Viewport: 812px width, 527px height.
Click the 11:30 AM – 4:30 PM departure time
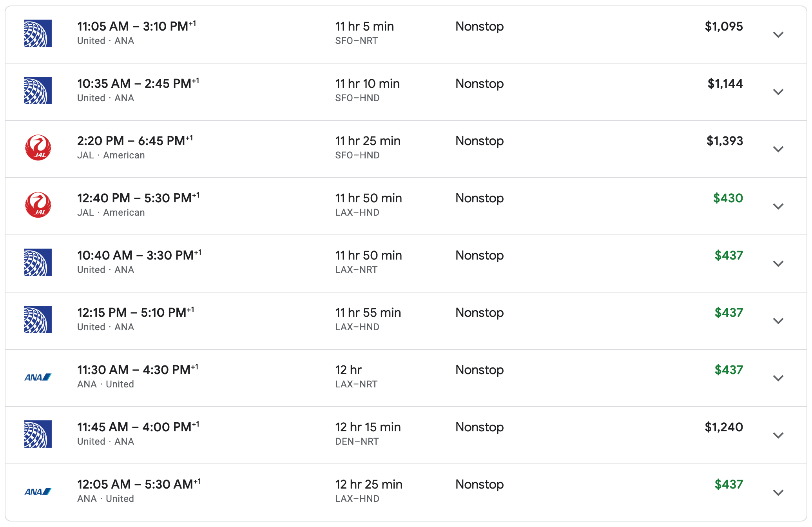coord(134,370)
